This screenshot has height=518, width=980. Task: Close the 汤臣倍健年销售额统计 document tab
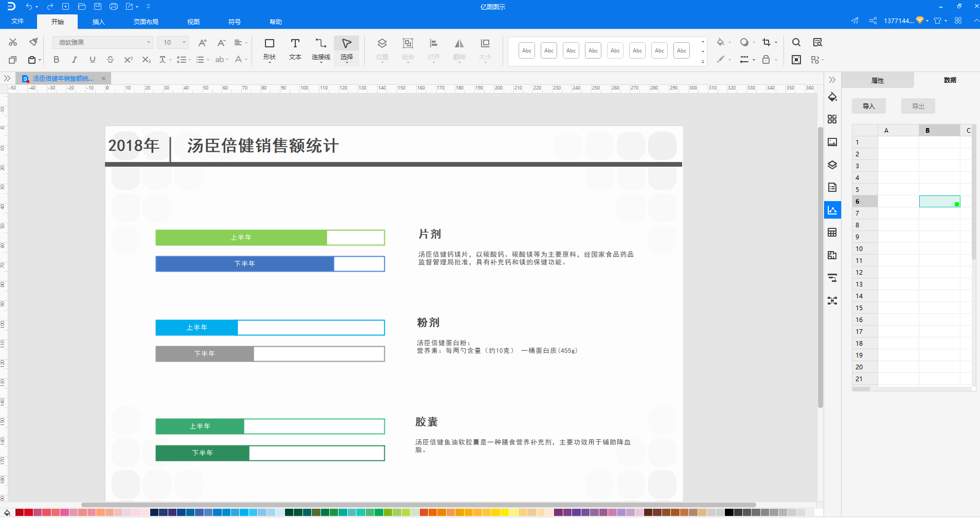click(103, 78)
